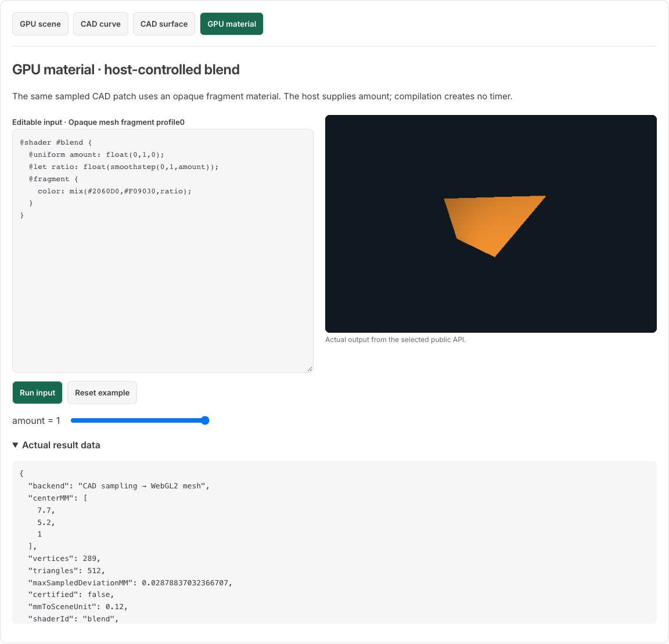The width and height of the screenshot is (669, 644).
Task: Click the disclosure triangle beside Actual result data
Action: [x=15, y=445]
